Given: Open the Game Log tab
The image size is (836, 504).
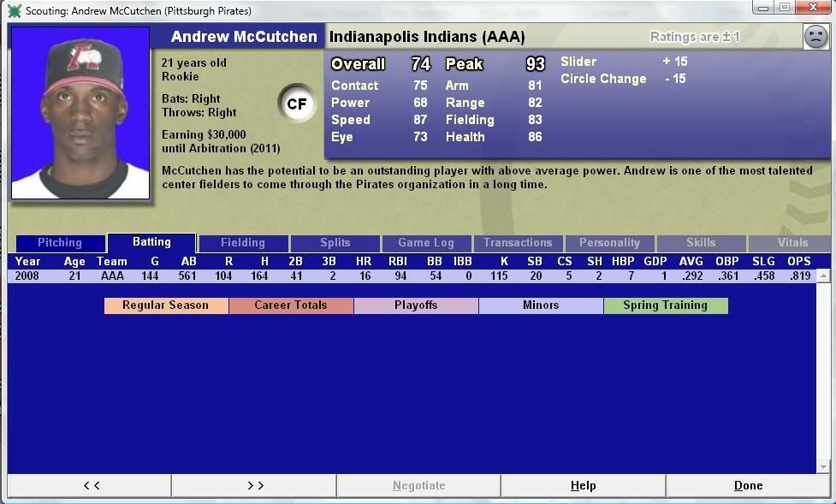Looking at the screenshot, I should tap(426, 243).
